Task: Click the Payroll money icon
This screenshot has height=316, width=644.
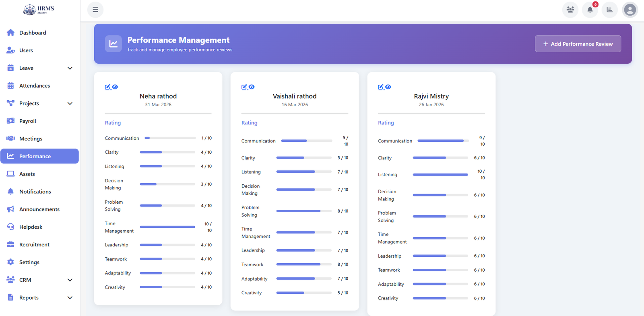Action: point(10,121)
